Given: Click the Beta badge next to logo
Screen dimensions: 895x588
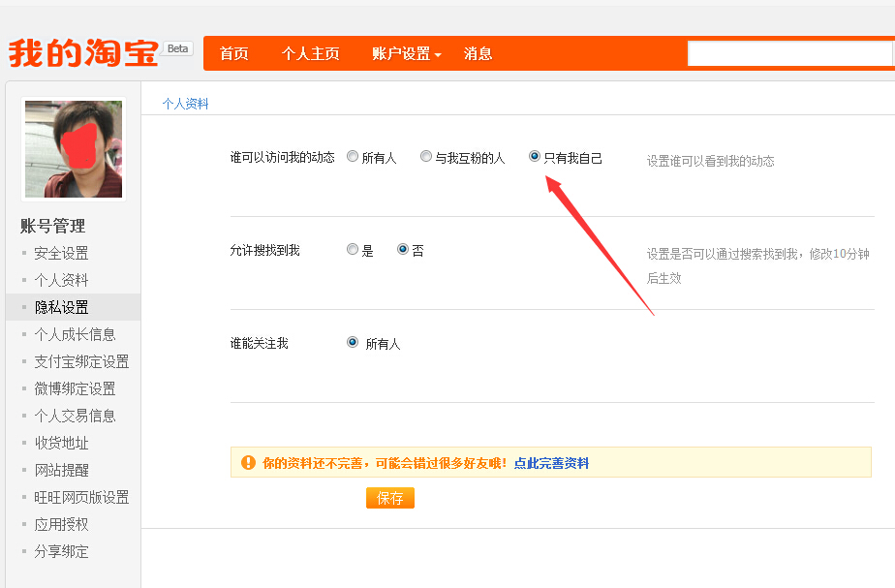Looking at the screenshot, I should coord(178,48).
